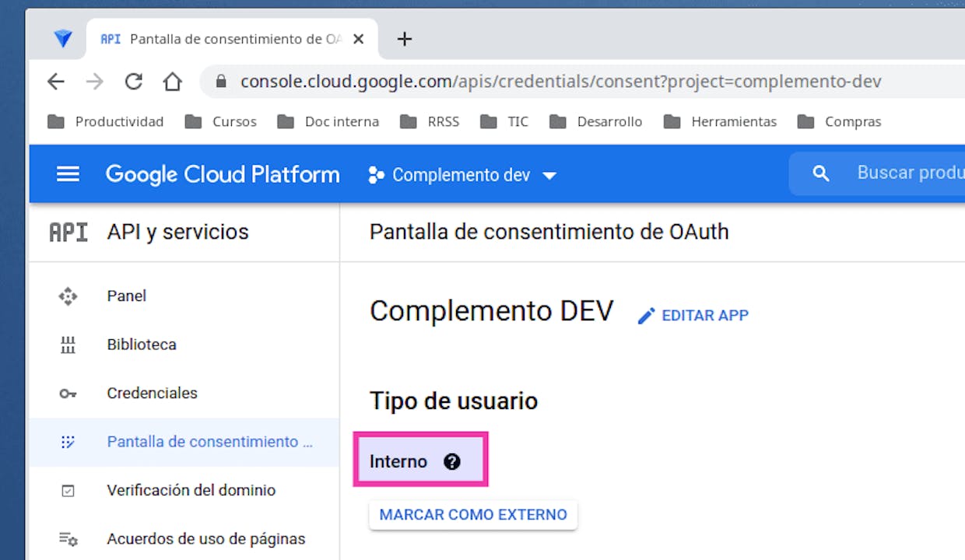
Task: Open the Doc interna bookmarks folder
Action: 328,121
